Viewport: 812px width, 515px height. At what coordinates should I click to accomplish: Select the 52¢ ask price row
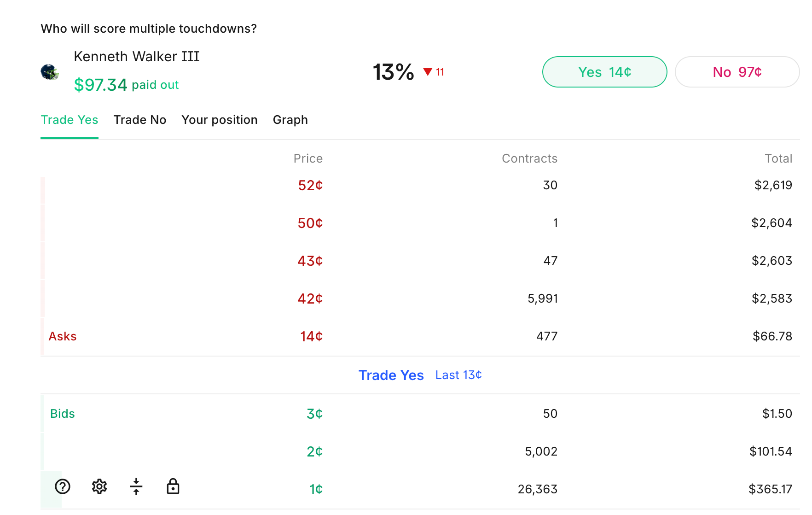tap(310, 185)
